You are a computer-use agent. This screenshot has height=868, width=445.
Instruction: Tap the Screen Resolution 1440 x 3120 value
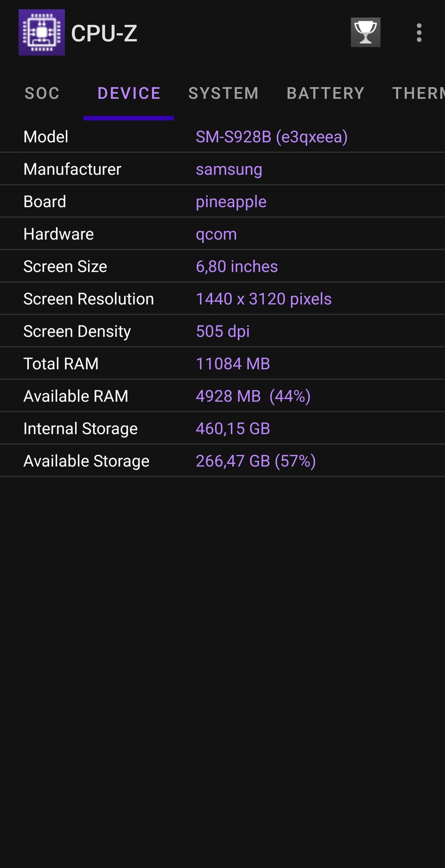[264, 299]
